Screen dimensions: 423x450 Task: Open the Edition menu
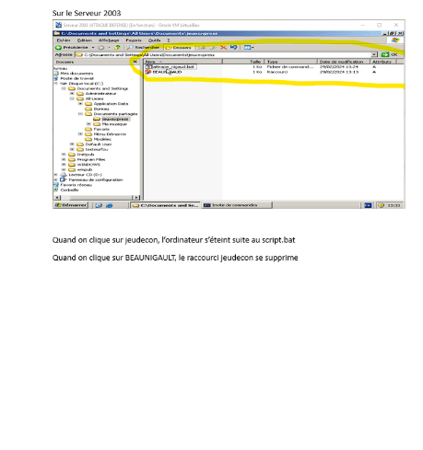click(84, 40)
